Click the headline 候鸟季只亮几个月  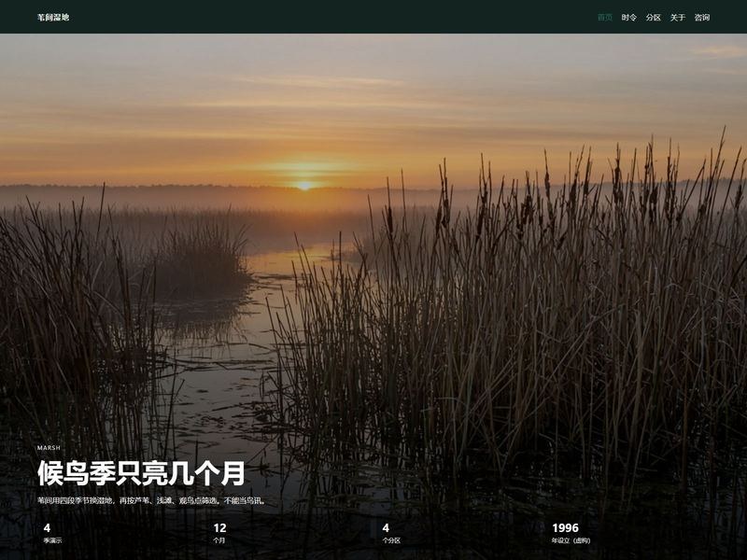point(141,473)
